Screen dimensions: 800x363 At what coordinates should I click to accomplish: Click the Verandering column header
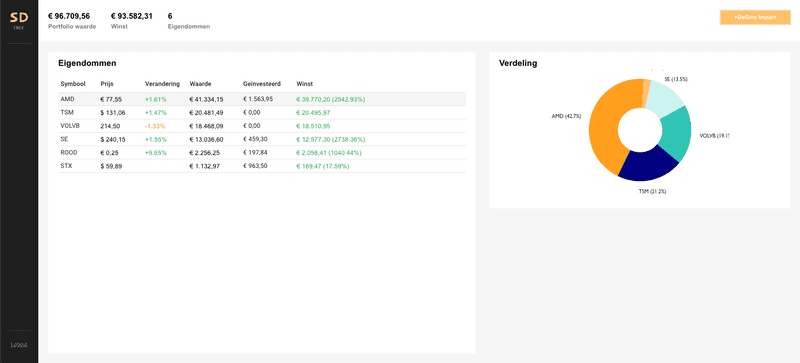162,84
